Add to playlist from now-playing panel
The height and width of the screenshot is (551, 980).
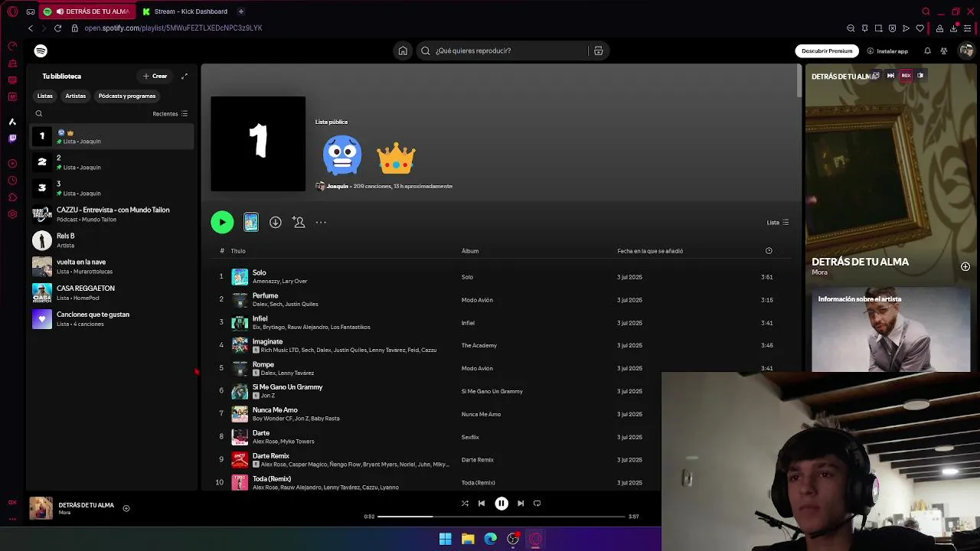(x=965, y=266)
